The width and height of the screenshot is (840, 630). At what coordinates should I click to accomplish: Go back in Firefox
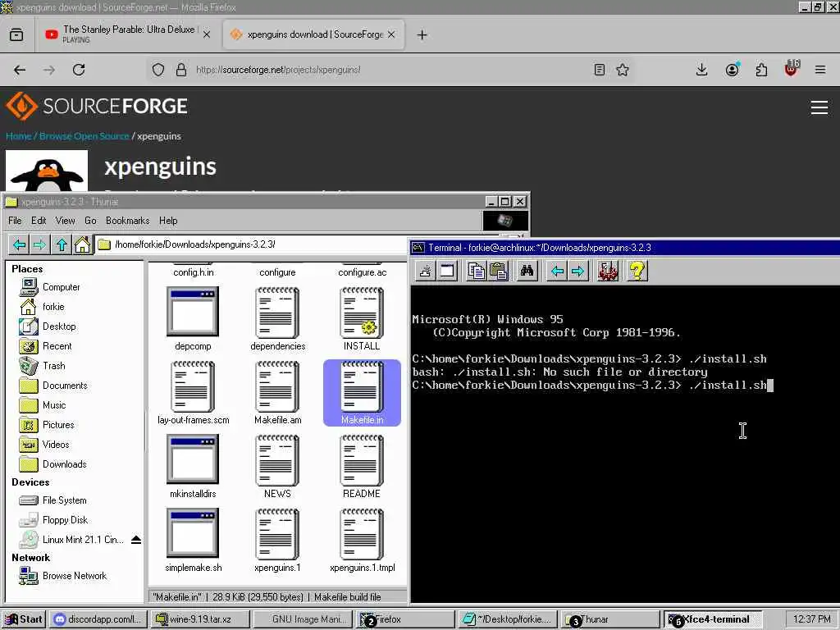tap(20, 70)
